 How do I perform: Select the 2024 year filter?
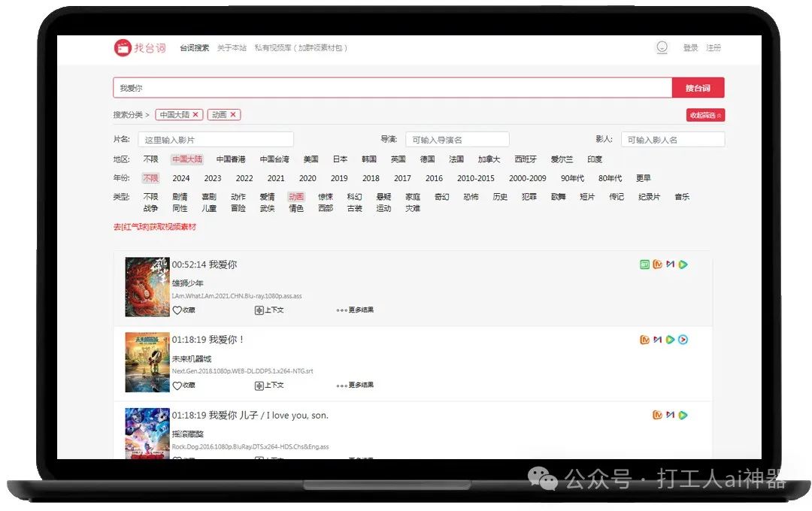click(x=180, y=178)
